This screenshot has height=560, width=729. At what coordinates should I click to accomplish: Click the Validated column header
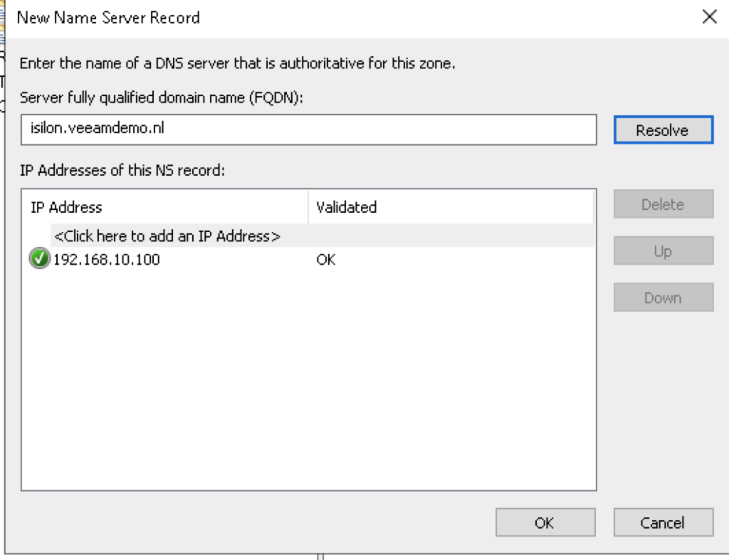(347, 207)
